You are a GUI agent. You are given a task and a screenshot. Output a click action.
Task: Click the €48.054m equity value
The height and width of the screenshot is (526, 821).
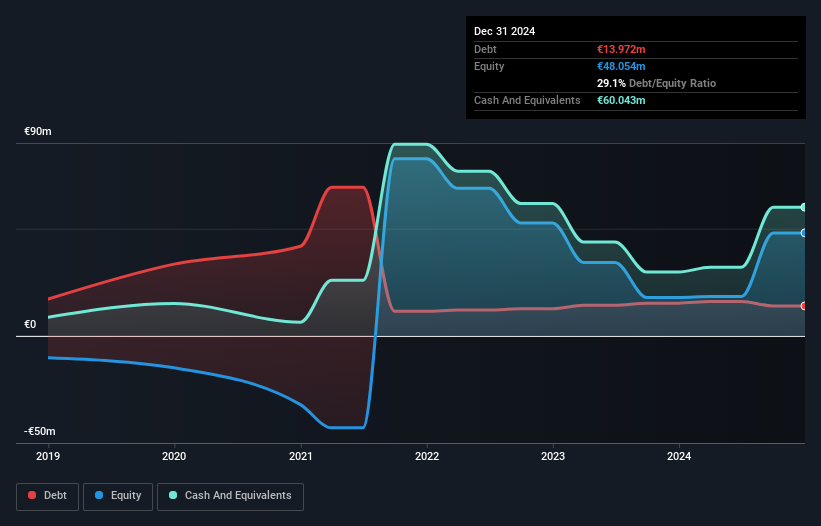pyautogui.click(x=621, y=66)
